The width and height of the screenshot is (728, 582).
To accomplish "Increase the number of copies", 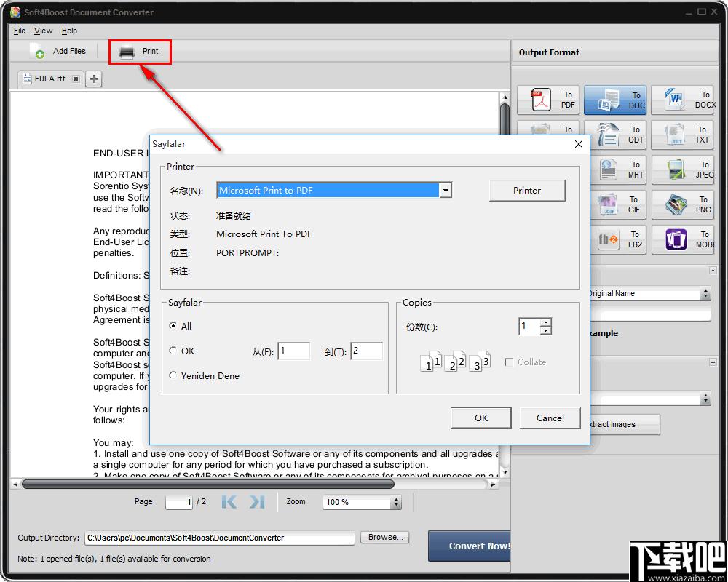I will 547,322.
